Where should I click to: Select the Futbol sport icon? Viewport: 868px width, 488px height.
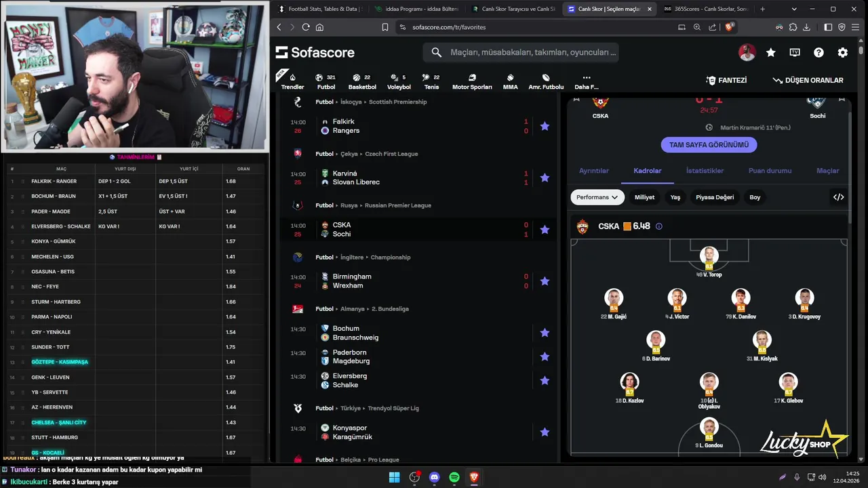[326, 81]
